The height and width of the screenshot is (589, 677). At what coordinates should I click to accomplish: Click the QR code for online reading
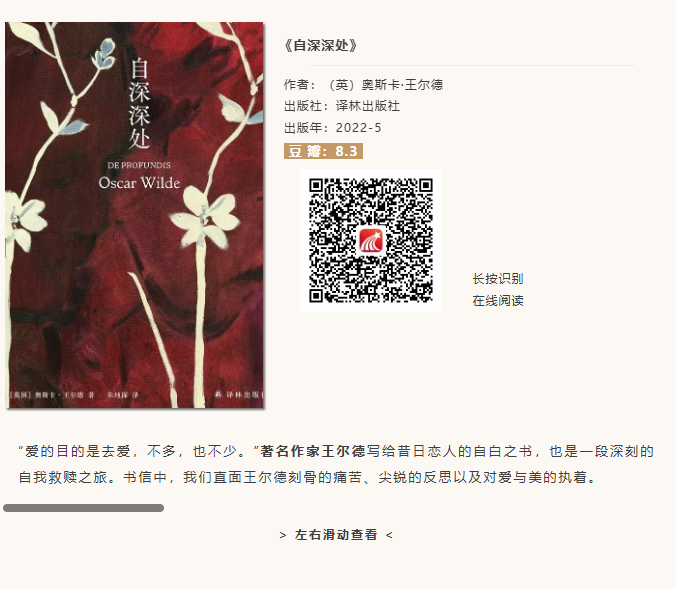pyautogui.click(x=370, y=241)
